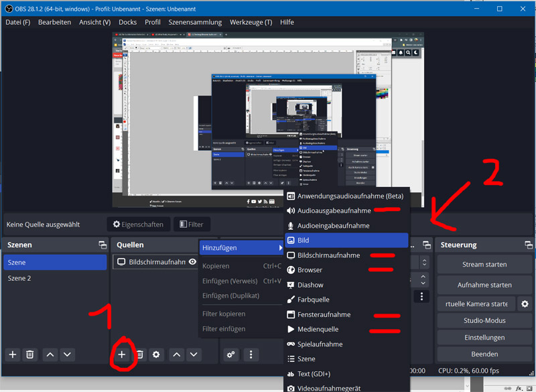536x392 pixels.
Task: Click CPU and fps status text
Action: click(468, 371)
